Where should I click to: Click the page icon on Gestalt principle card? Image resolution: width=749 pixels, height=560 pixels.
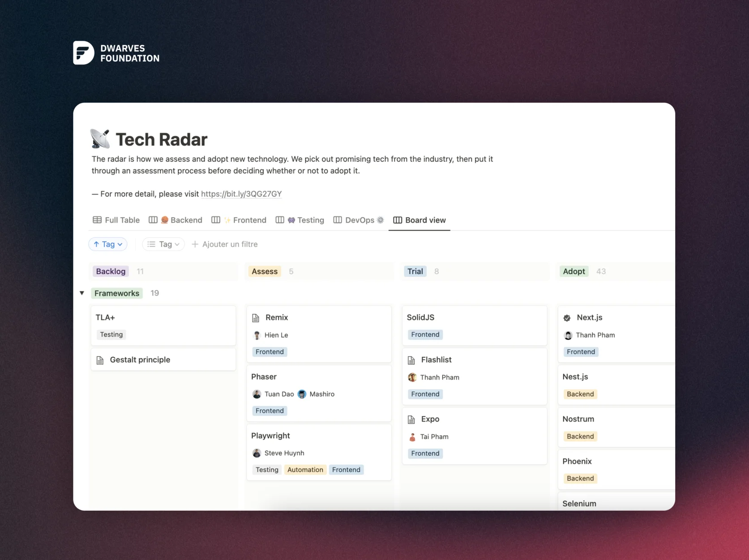click(100, 360)
